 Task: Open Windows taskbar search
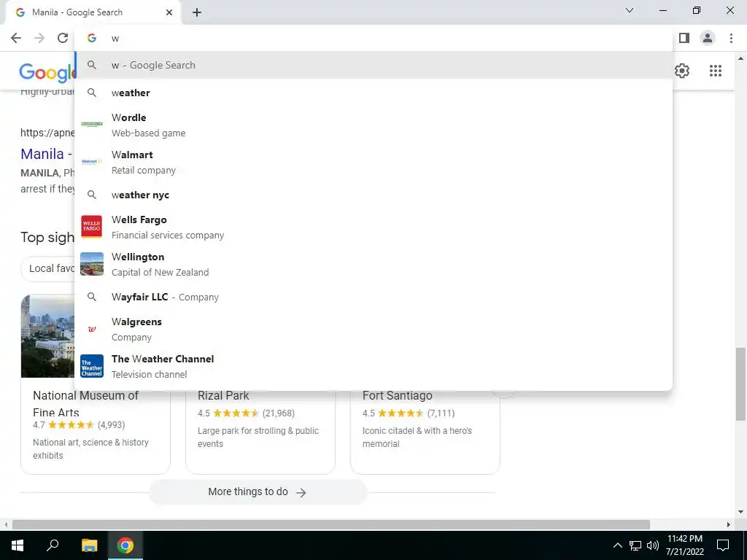(53, 545)
